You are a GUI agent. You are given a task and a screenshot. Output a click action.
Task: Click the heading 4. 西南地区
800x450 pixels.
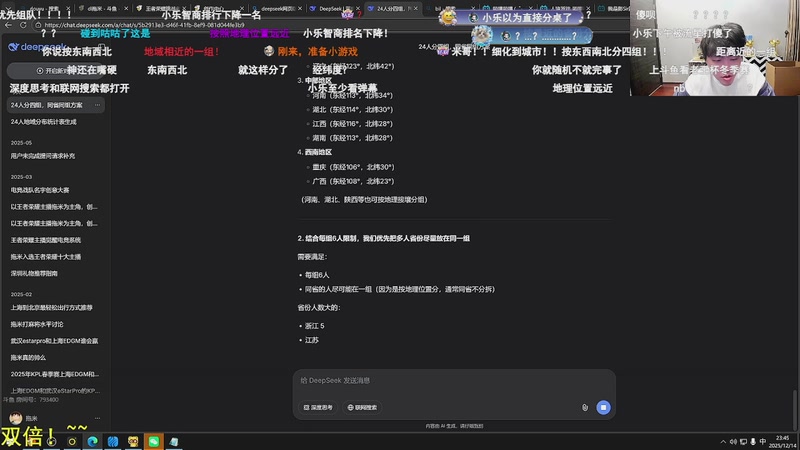pos(315,152)
